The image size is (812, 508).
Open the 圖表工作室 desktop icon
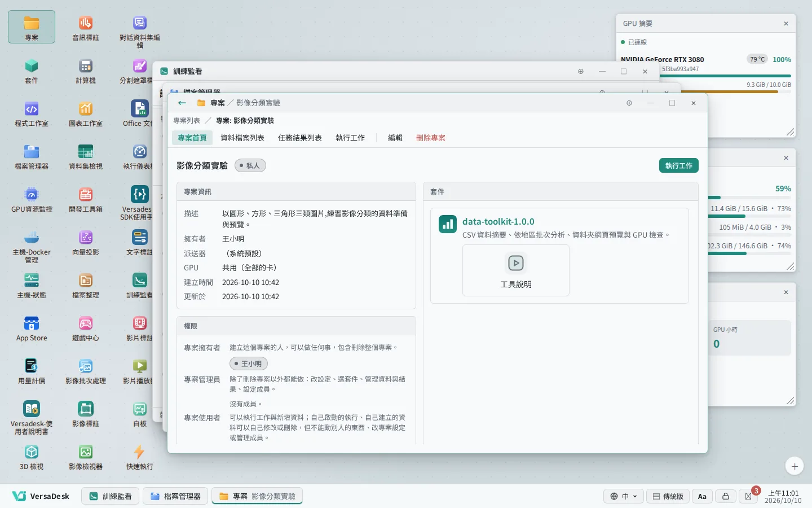(x=86, y=113)
